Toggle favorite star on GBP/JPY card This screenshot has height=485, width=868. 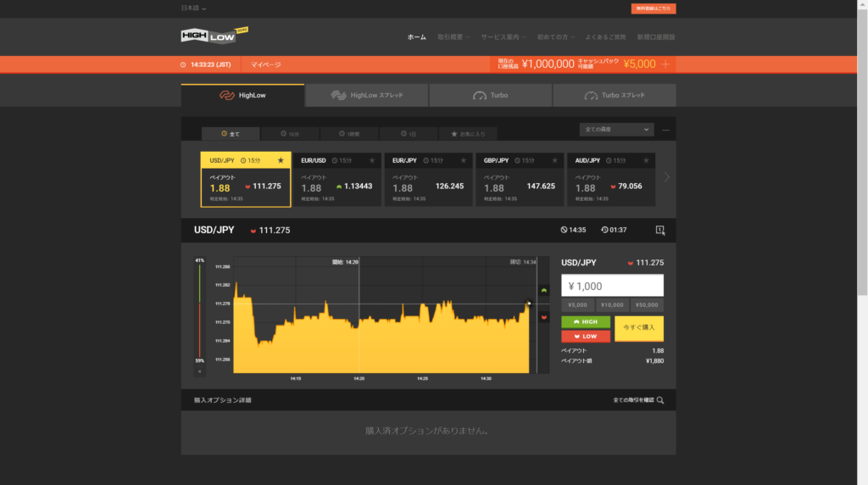pyautogui.click(x=554, y=160)
